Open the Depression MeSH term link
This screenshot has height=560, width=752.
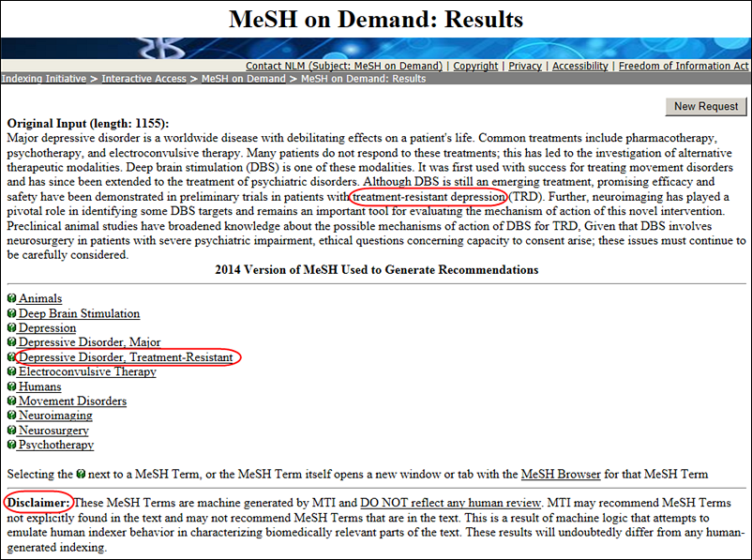click(47, 327)
